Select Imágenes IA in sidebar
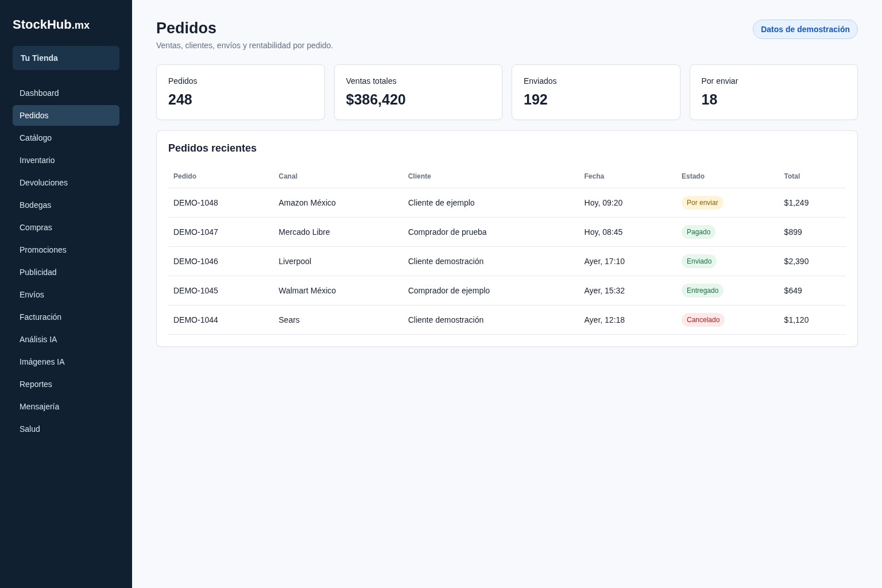This screenshot has height=588, width=882. (x=66, y=362)
